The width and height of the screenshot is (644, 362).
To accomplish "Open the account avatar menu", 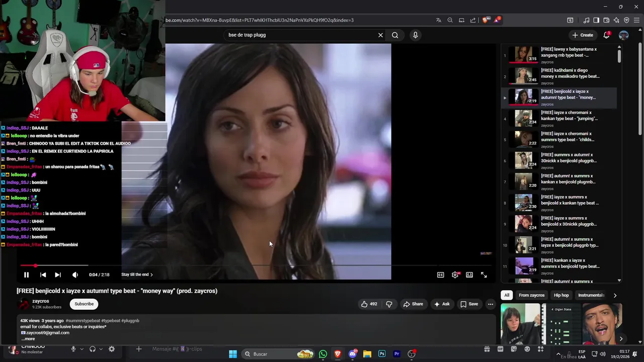I will click(623, 35).
